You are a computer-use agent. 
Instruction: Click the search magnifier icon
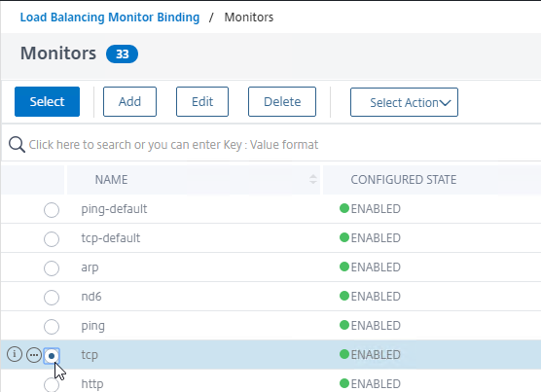(x=17, y=145)
